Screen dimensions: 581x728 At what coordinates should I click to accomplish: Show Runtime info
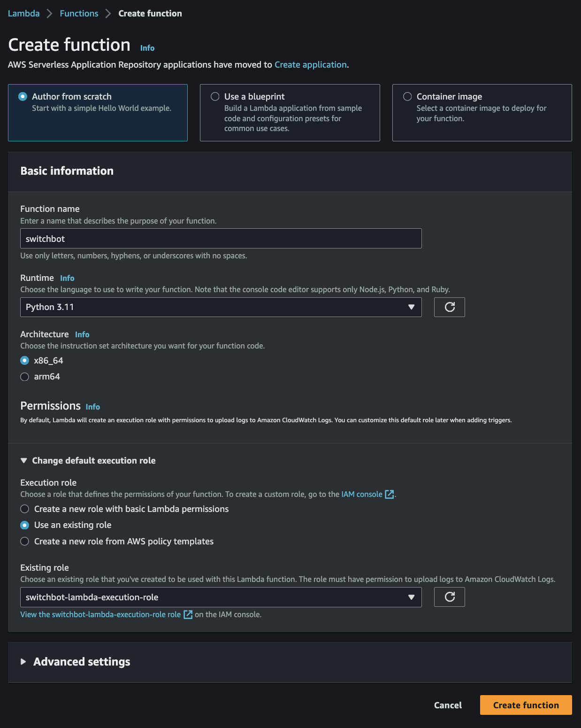coord(67,278)
